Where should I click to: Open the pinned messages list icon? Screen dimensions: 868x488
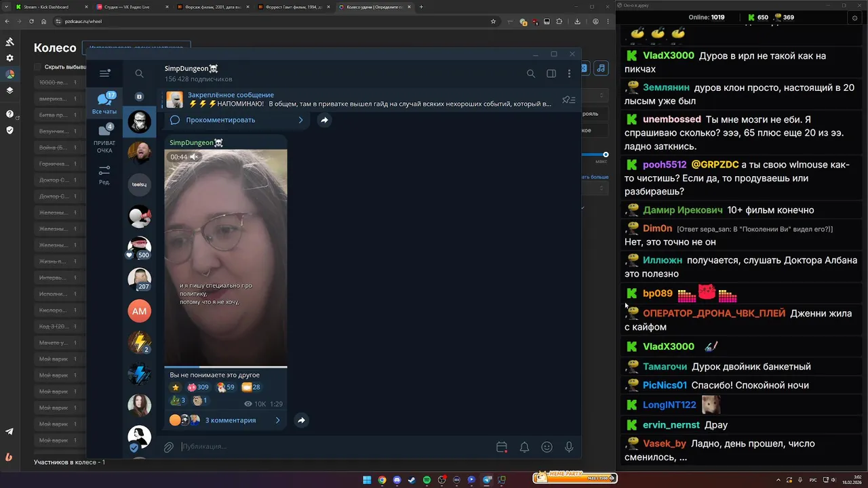click(x=568, y=100)
